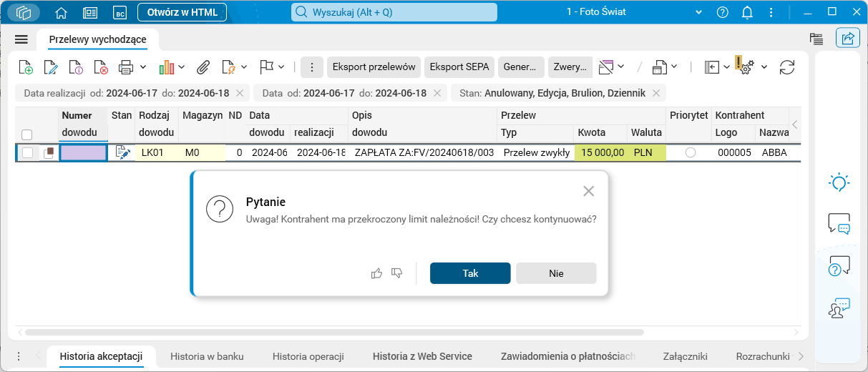Image resolution: width=868 pixels, height=372 pixels.
Task: Tick the select-all header checkbox
Action: click(x=27, y=134)
